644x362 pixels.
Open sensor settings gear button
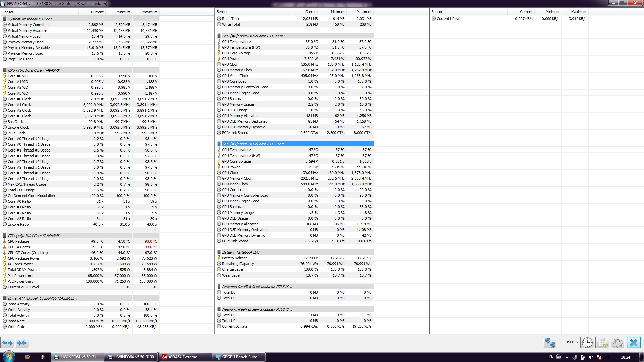point(618,343)
